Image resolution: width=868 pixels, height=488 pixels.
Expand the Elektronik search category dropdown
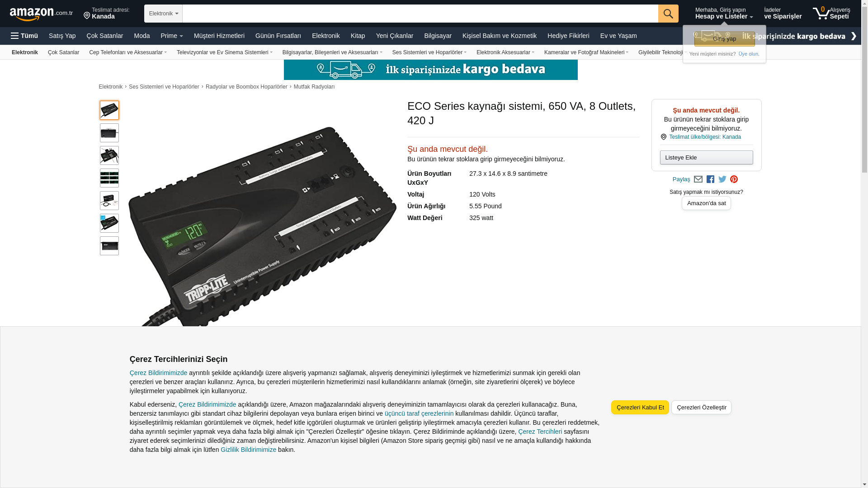point(163,14)
